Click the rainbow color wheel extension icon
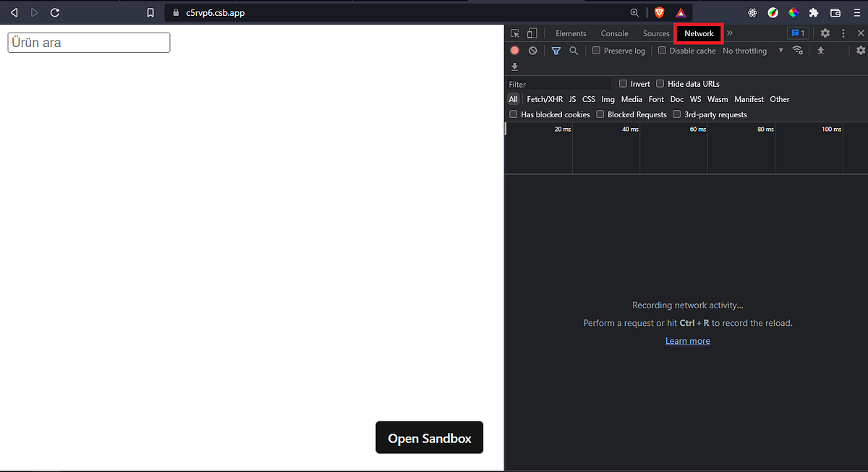Screen dimensions: 868x472 (793, 12)
